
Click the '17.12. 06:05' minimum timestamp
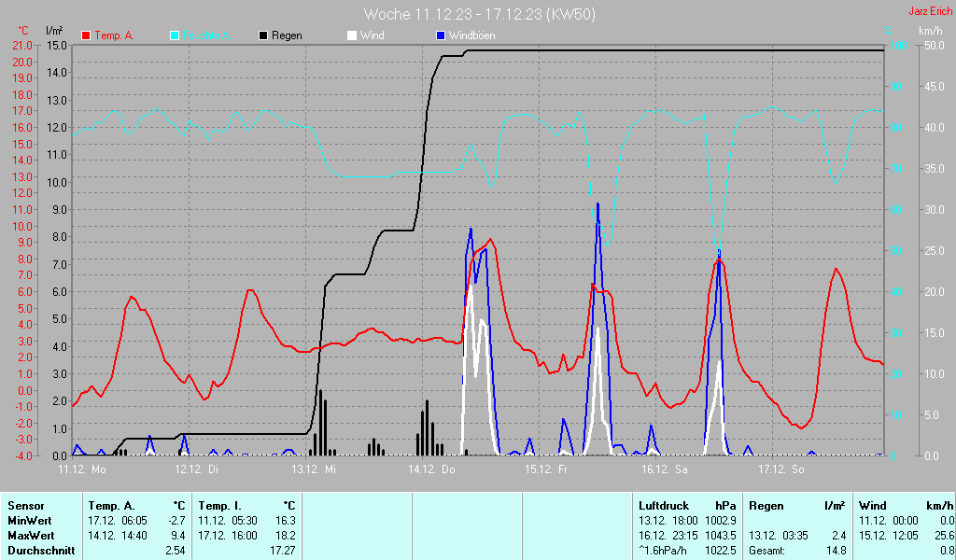coord(118,521)
